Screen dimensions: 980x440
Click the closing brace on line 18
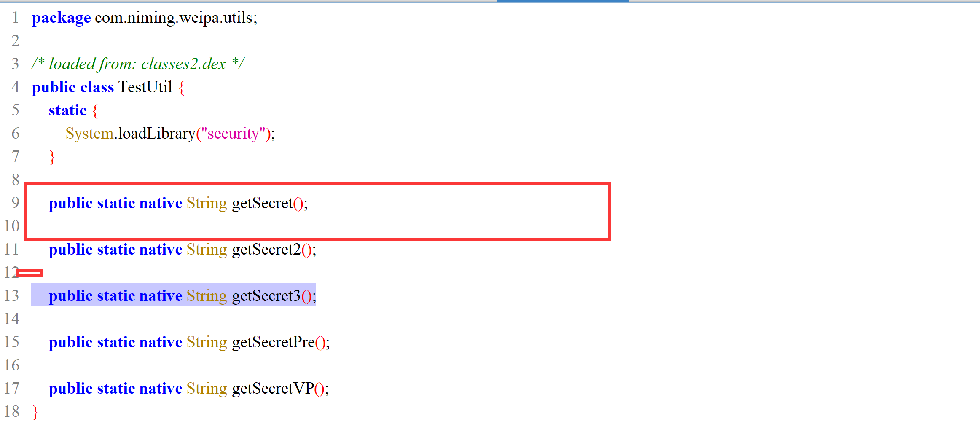pos(35,412)
